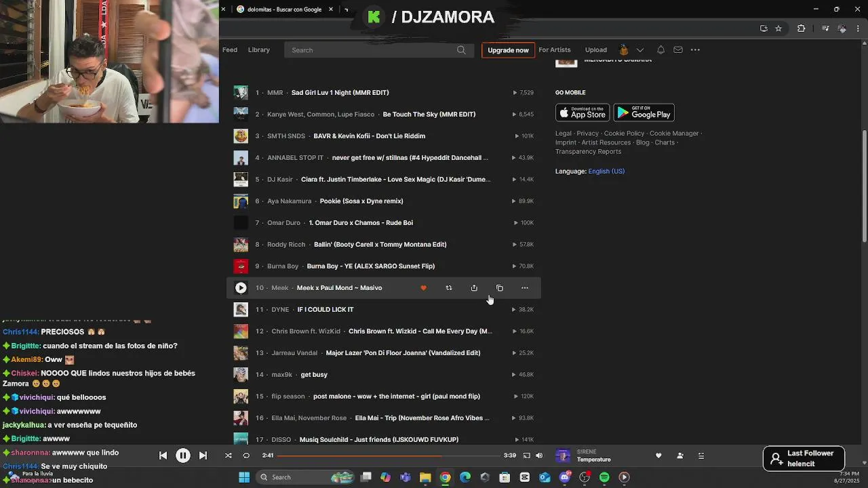
Task: Open the Don't Lie Riddim track
Action: point(369,136)
